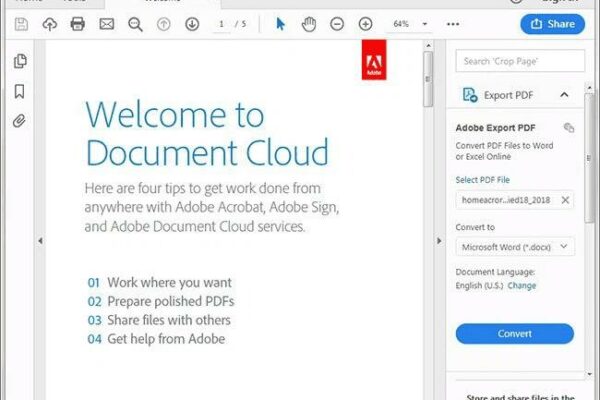
Task: Click the Search 'Crop Page' field
Action: click(x=520, y=61)
